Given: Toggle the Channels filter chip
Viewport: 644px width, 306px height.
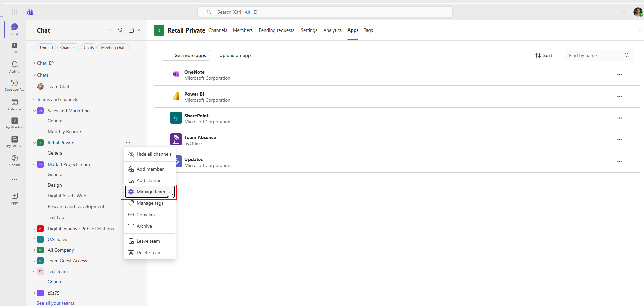Looking at the screenshot, I should [68, 47].
